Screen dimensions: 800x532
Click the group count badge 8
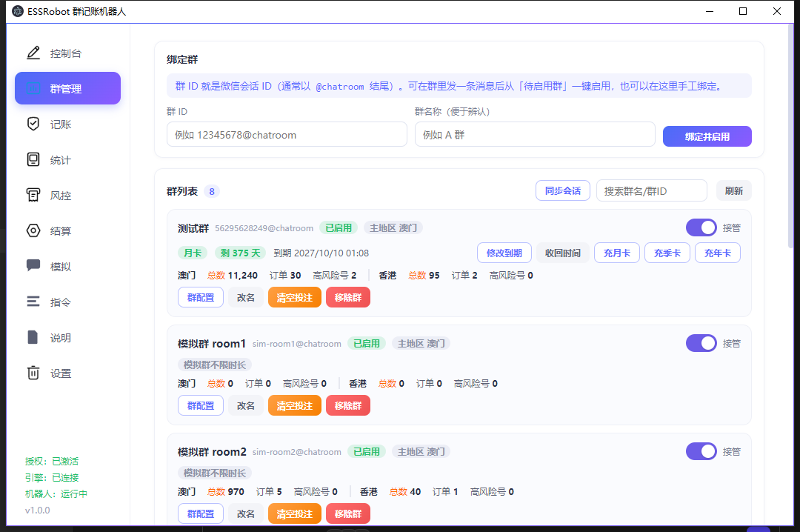pyautogui.click(x=212, y=191)
